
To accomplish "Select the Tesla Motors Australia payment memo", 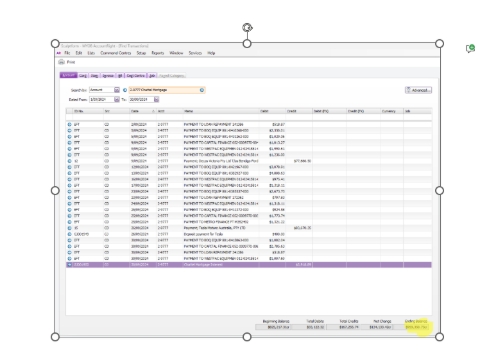I will 215,228.
